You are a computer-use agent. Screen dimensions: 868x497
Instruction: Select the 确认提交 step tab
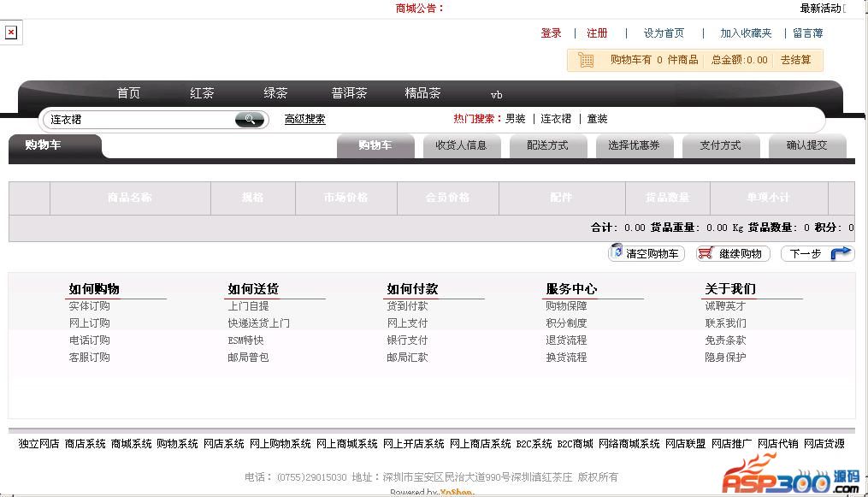807,145
